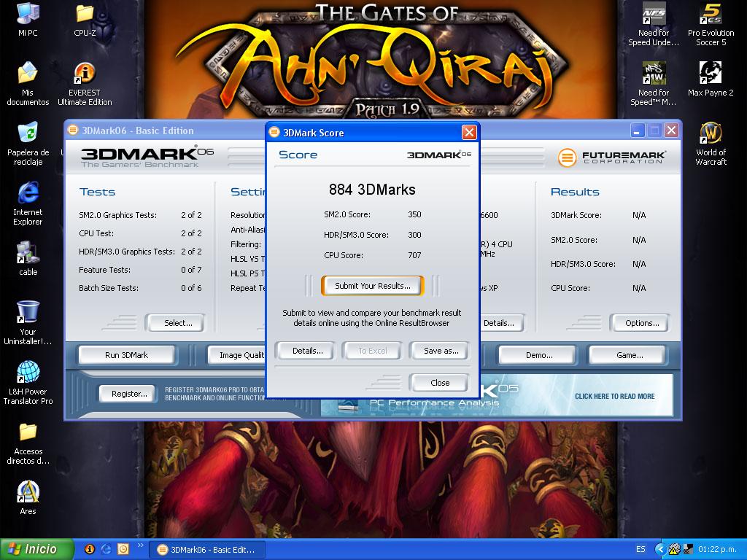Viewport: 747px width, 560px height.
Task: Minimize the 3DMark06 main window
Action: click(637, 131)
